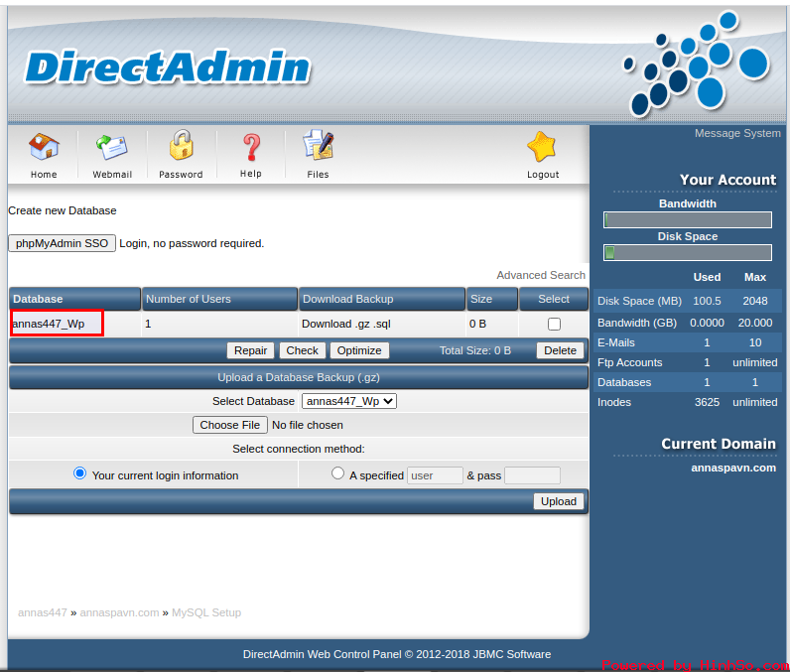Click the Optimize button
Viewport: 790px width, 672px height.
[359, 350]
